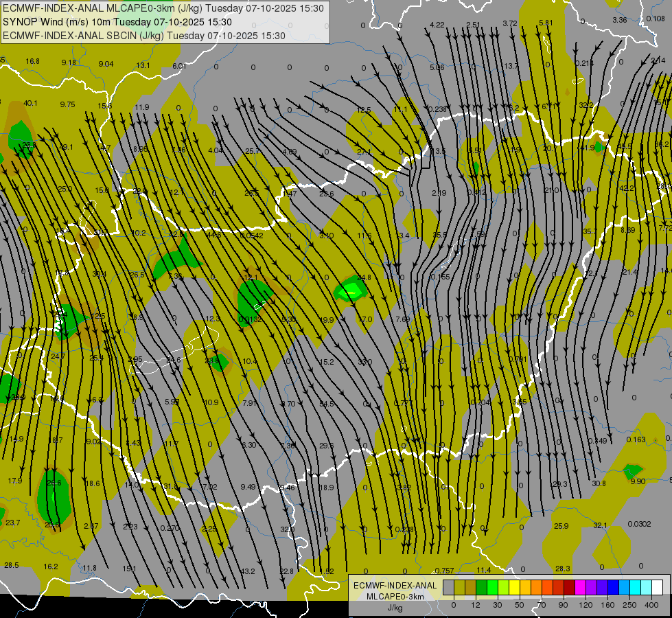Select the 72.1 data value on map

tap(592, 274)
